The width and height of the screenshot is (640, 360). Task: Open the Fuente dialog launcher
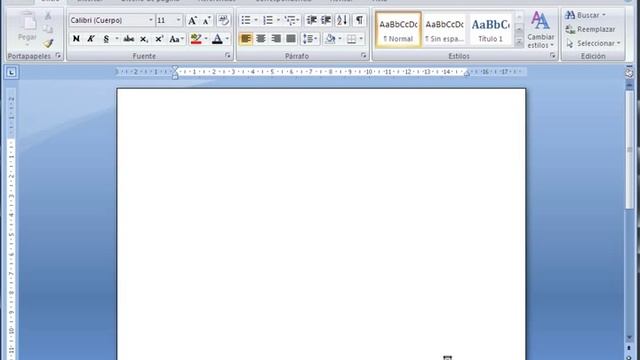click(x=228, y=56)
